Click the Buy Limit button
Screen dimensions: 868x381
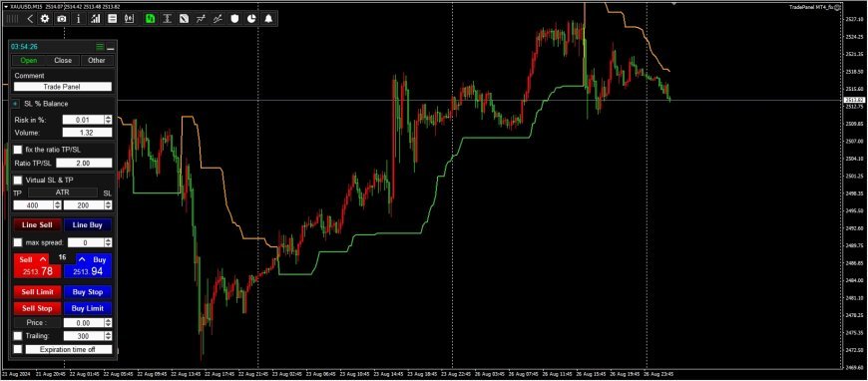[x=88, y=308]
